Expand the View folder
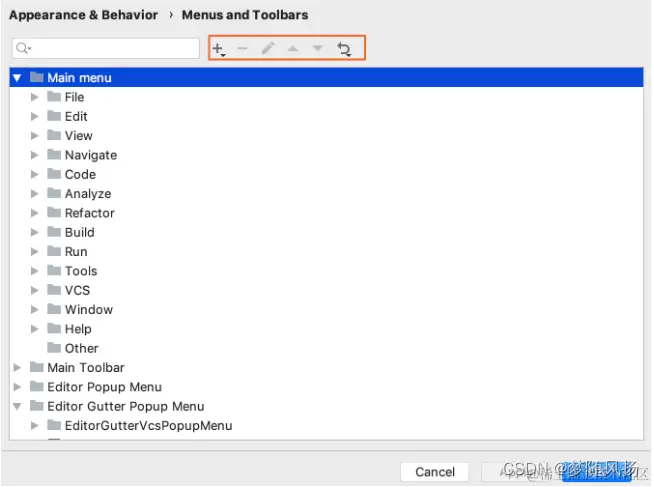654x487 pixels. 34,136
